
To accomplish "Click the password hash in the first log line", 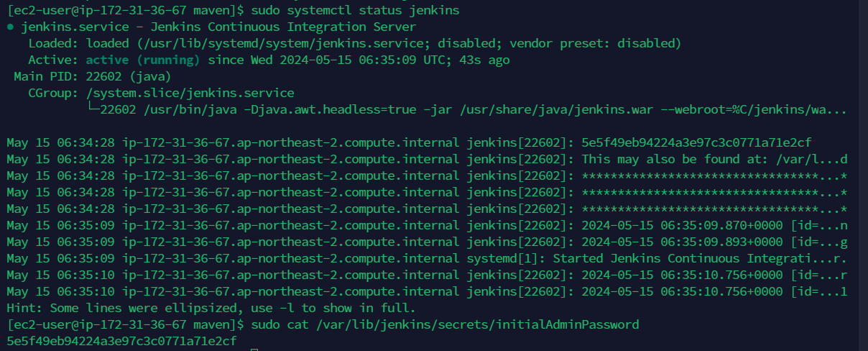I will (x=696, y=142).
